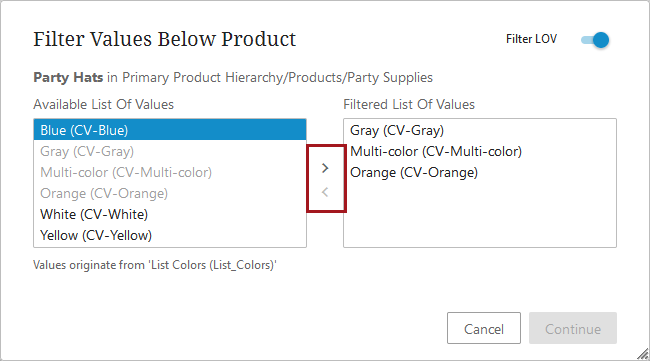This screenshot has width=650, height=361.
Task: Click grayed Orange (CV-Orange) in available list
Action: click(170, 194)
